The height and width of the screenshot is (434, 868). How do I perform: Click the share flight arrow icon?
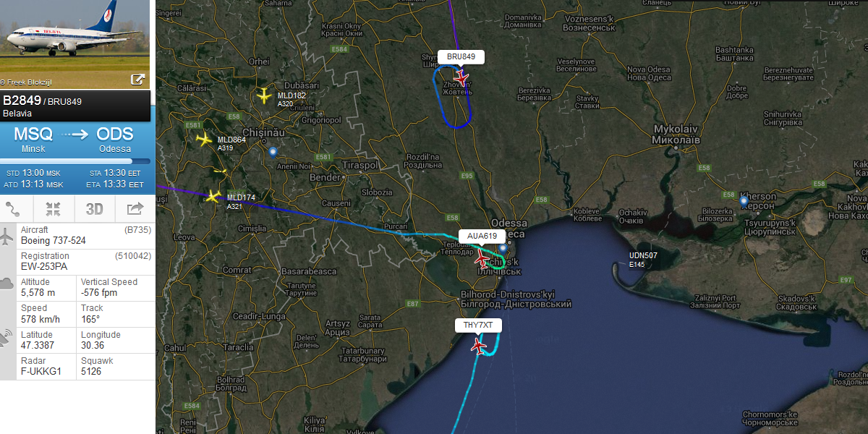pos(135,209)
